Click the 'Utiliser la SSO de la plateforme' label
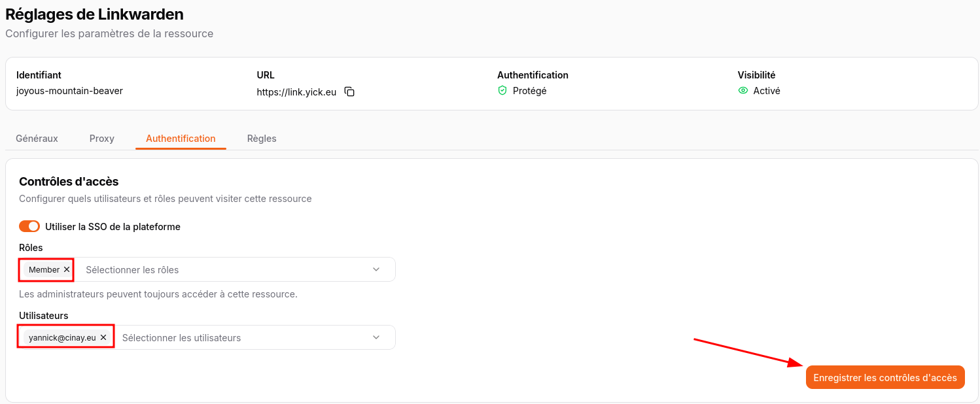Viewport: 980px width, 404px height. click(113, 227)
